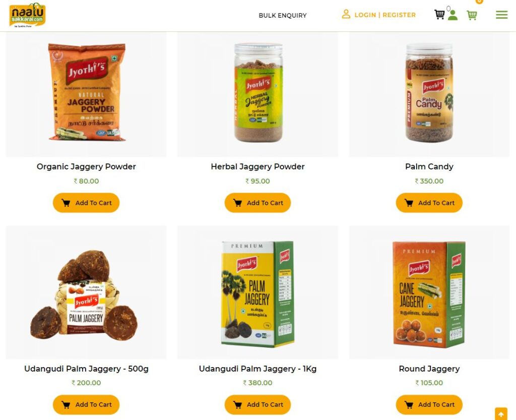The width and height of the screenshot is (516, 420).
Task: Click the orange cart count badge
Action: (479, 2)
